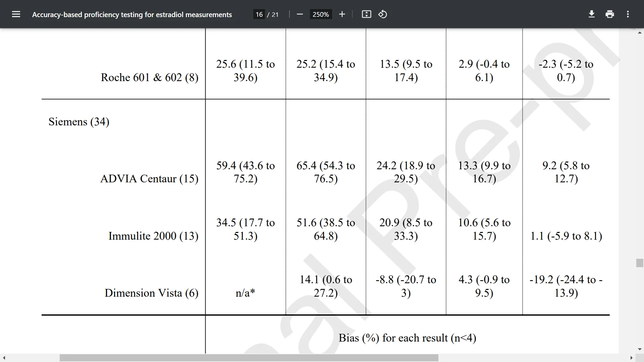Click the cell '51.6 (38.5 to 64.8)'

[326, 229]
